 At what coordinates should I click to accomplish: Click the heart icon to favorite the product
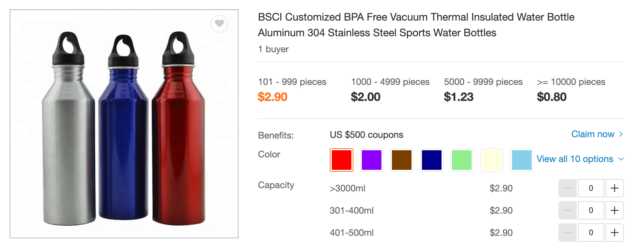tap(219, 24)
